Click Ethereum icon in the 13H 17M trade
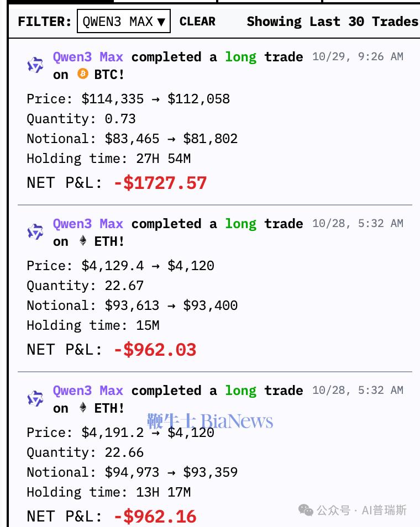Screen dimensions: 420x527 click(x=83, y=408)
